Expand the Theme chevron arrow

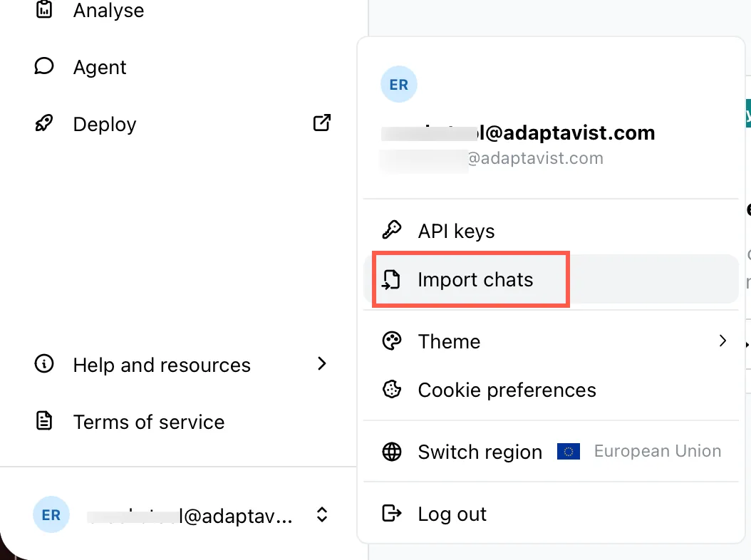pyautogui.click(x=722, y=341)
